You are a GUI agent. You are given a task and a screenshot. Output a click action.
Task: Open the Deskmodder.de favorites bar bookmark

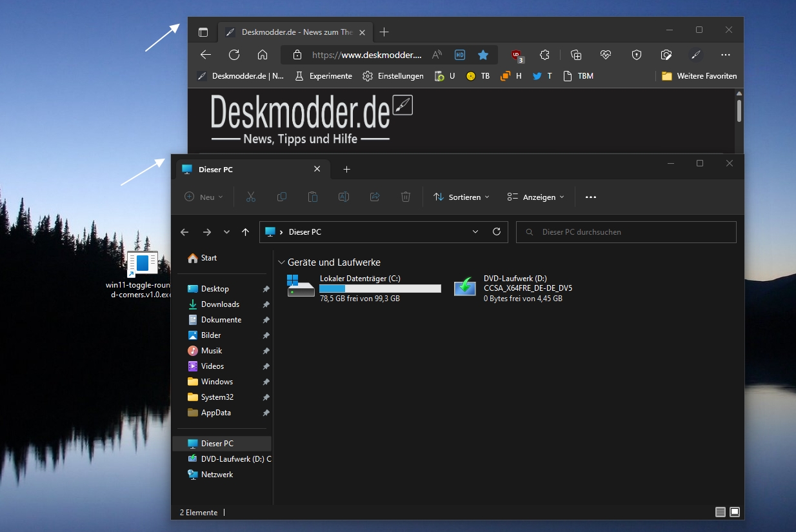click(x=241, y=76)
